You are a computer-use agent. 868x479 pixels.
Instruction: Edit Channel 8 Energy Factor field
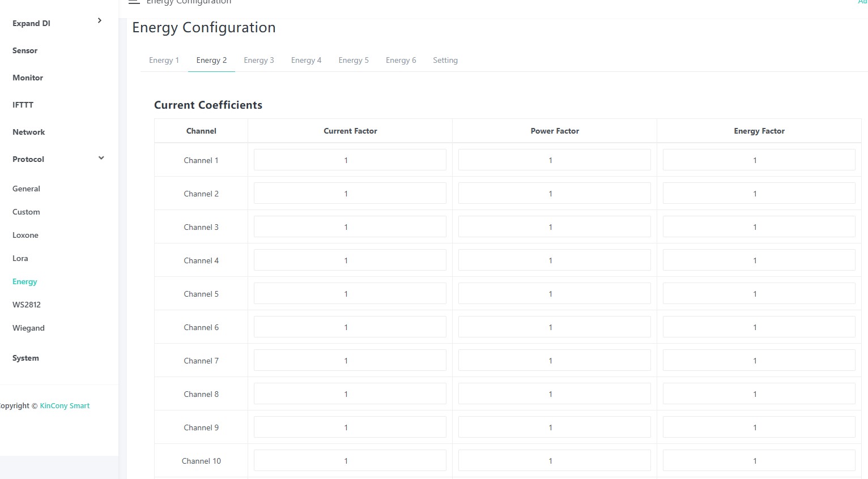[759, 394]
